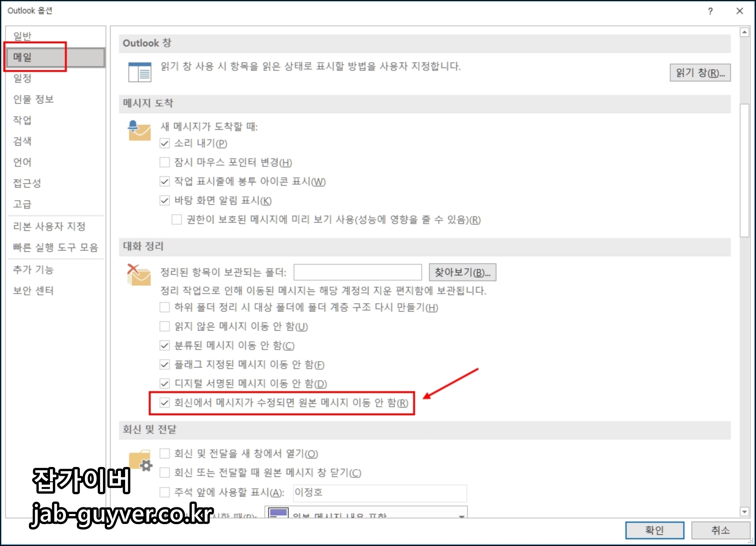This screenshot has height=546, width=756.
Task: Select 메일 category in sidebar
Action: point(55,57)
